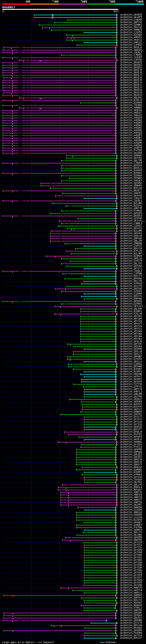
Task: Click the white query sequence bar 1-402
Action: coord(60,10)
